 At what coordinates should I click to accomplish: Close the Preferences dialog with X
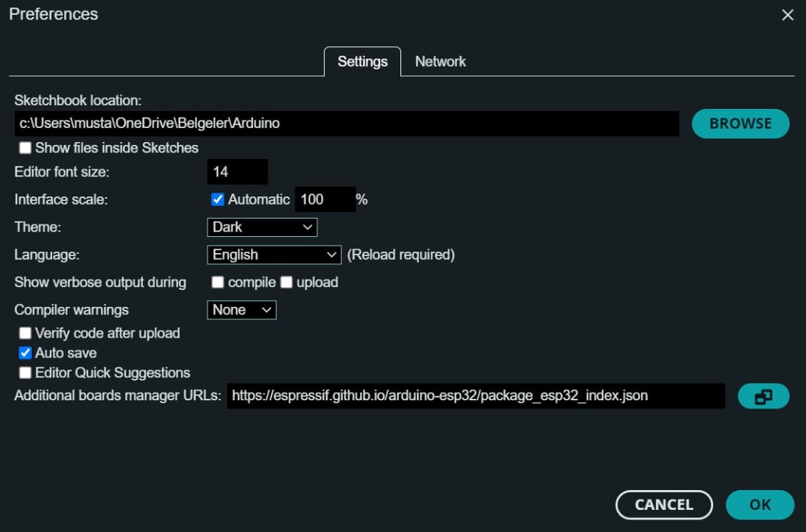click(x=788, y=15)
